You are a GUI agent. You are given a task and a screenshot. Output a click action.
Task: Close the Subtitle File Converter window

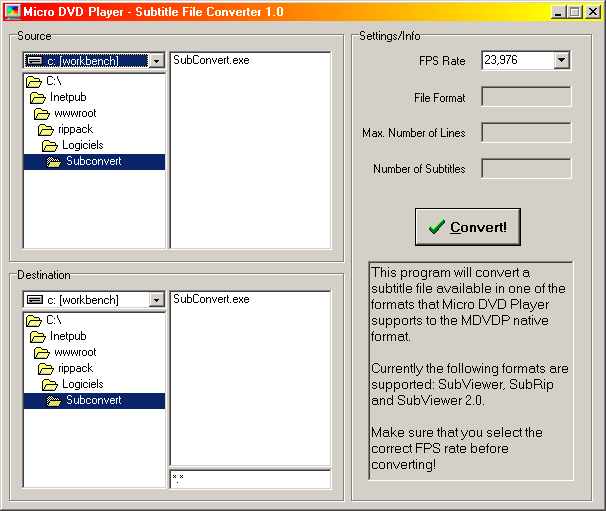(592, 12)
